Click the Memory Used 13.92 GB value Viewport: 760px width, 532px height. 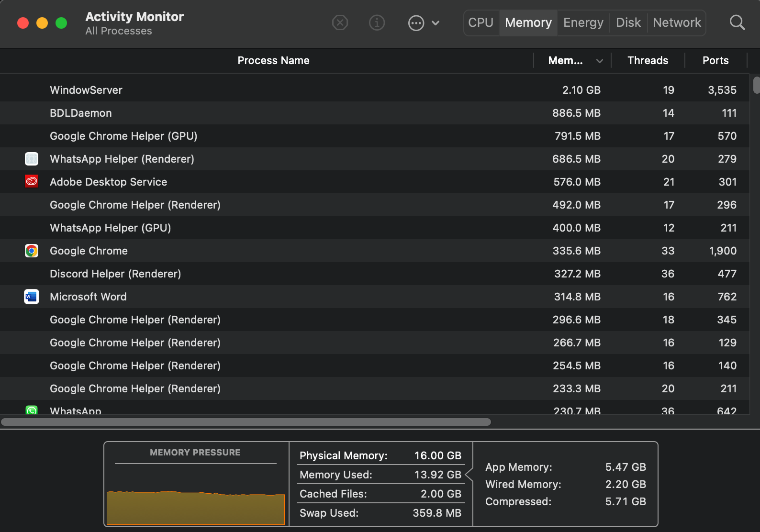(x=438, y=475)
